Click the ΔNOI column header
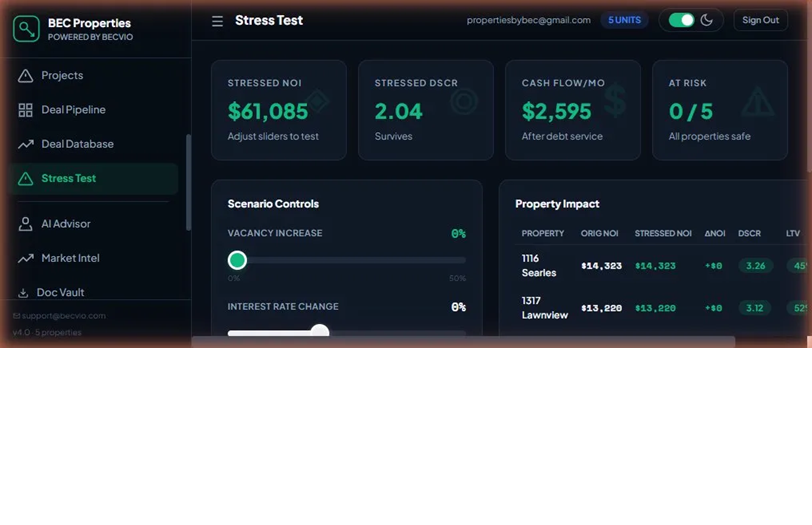Viewport: 812px width, 525px height. coord(715,234)
